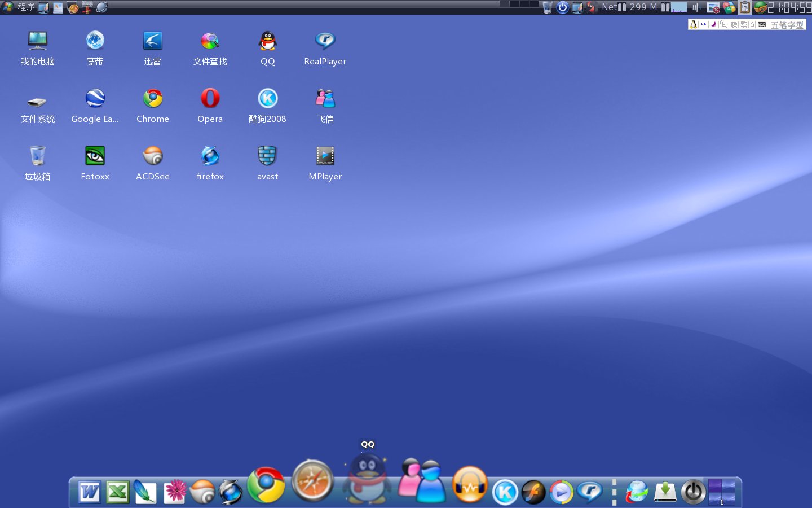Toggle the half-moon width mode in input bar
This screenshot has height=508, width=812.
click(713, 24)
